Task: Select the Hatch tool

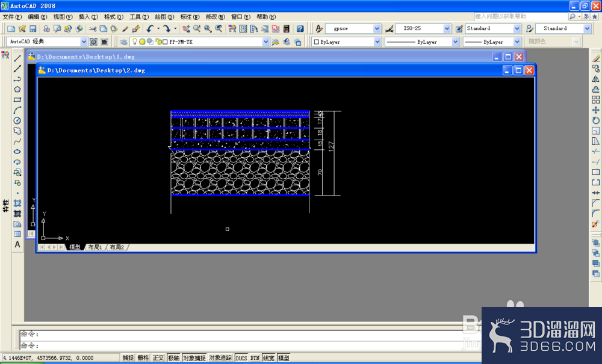Action: pyautogui.click(x=17, y=203)
